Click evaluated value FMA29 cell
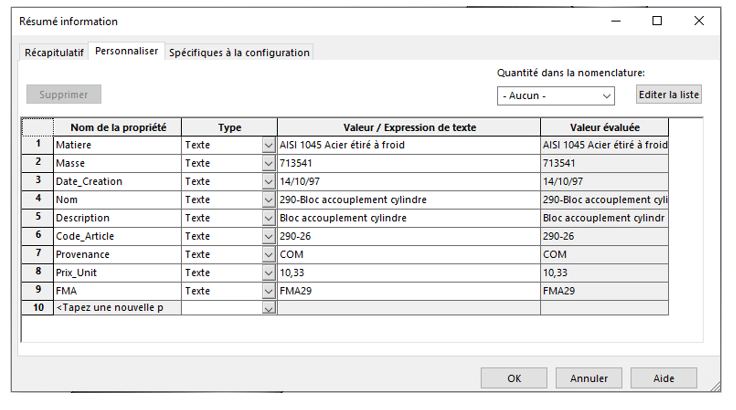The height and width of the screenshot is (410, 736). [605, 291]
